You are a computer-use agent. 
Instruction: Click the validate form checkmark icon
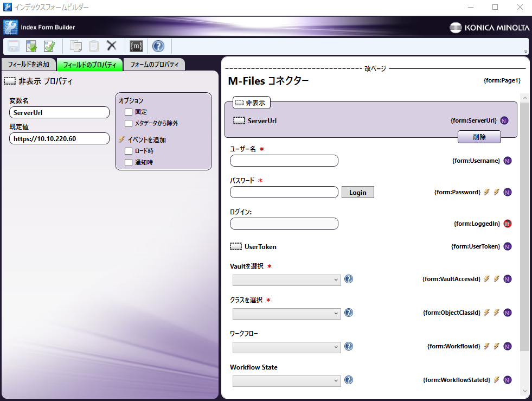[49, 46]
